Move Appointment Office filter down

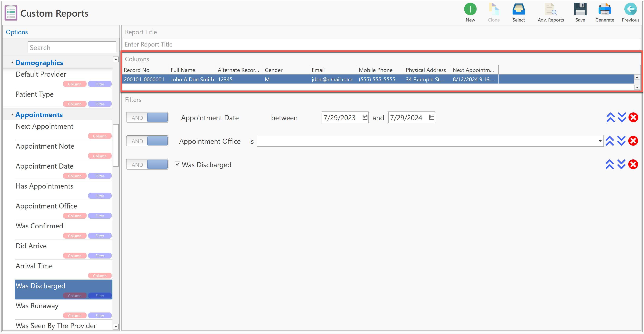tap(621, 141)
